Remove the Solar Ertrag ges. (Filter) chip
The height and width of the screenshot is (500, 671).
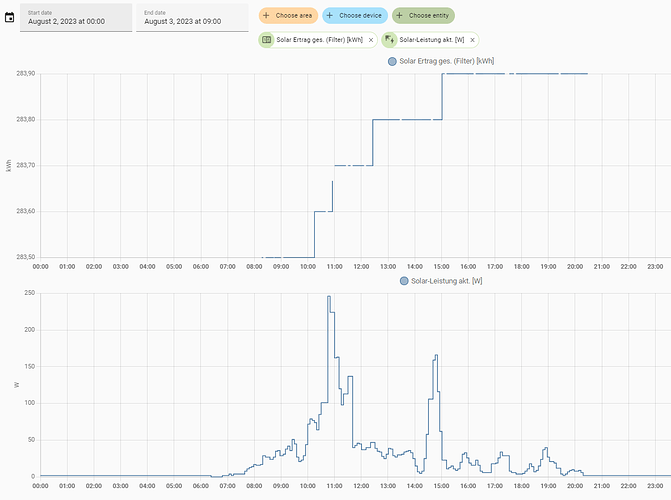[371, 40]
